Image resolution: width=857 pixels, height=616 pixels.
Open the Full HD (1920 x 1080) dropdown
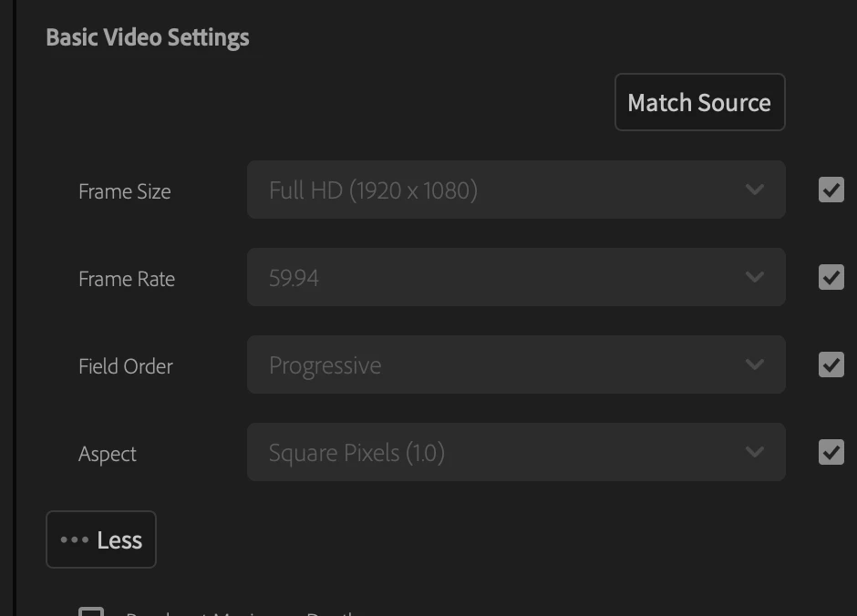(x=515, y=190)
